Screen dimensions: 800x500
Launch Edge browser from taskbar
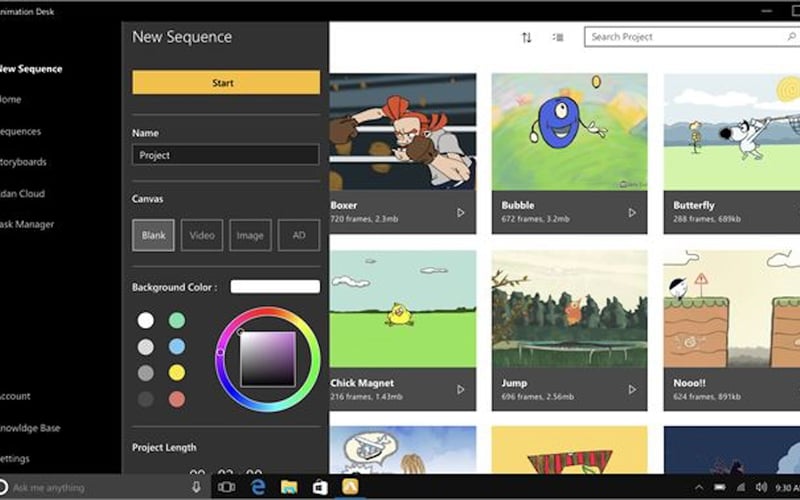(258, 487)
